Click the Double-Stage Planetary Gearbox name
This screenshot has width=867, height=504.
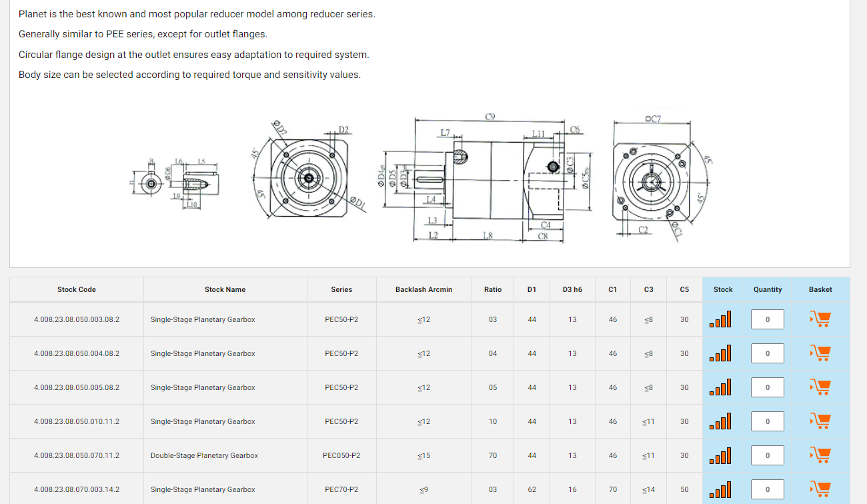point(204,455)
